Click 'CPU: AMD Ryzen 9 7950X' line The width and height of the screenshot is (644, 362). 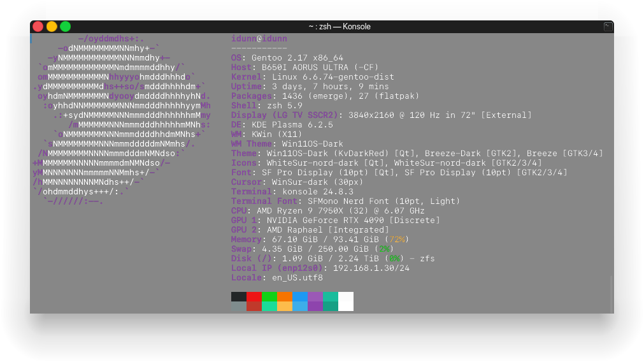point(328,211)
